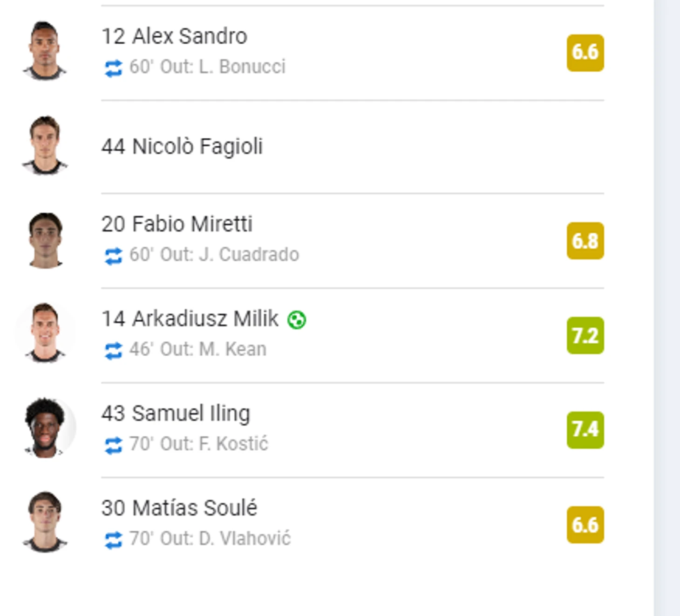Open the 30 Matías Soulé player link

pos(179,508)
